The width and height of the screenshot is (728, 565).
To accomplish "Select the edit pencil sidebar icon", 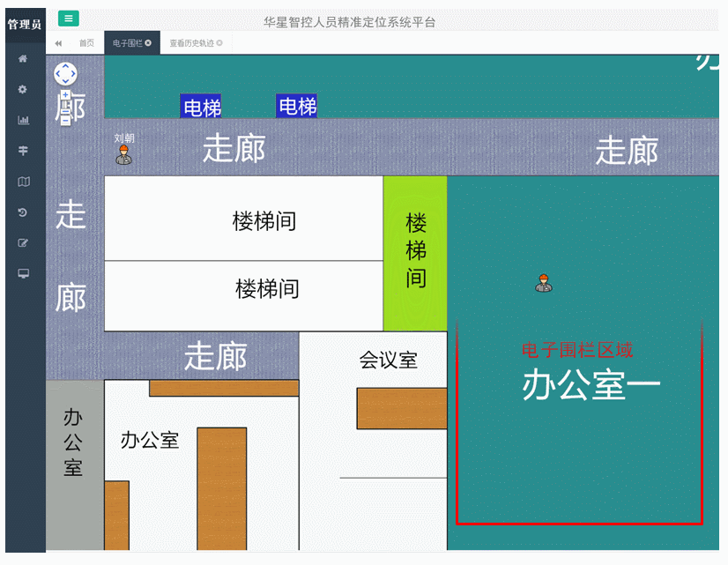I will (x=24, y=243).
